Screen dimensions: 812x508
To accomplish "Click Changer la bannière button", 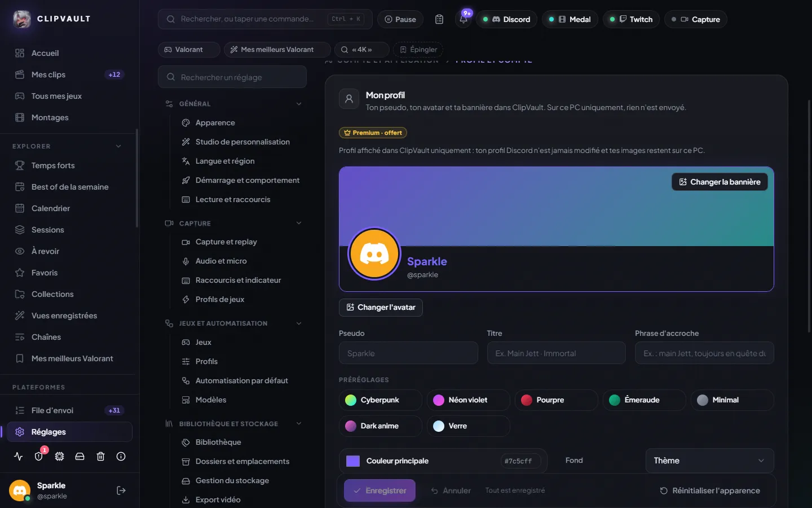I will pos(720,182).
